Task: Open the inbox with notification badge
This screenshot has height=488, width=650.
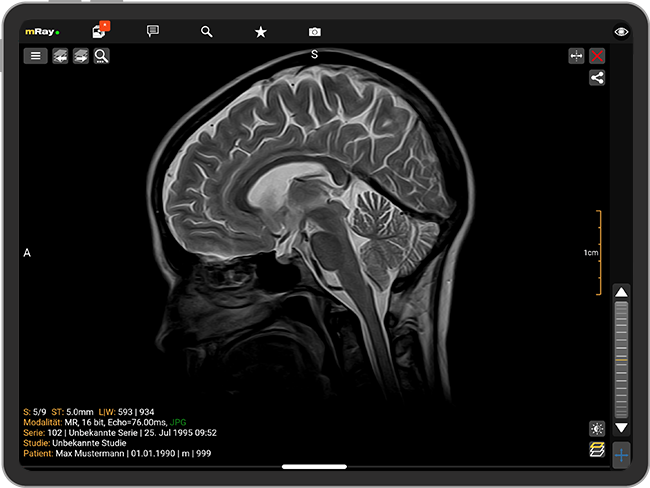Action: click(x=99, y=31)
